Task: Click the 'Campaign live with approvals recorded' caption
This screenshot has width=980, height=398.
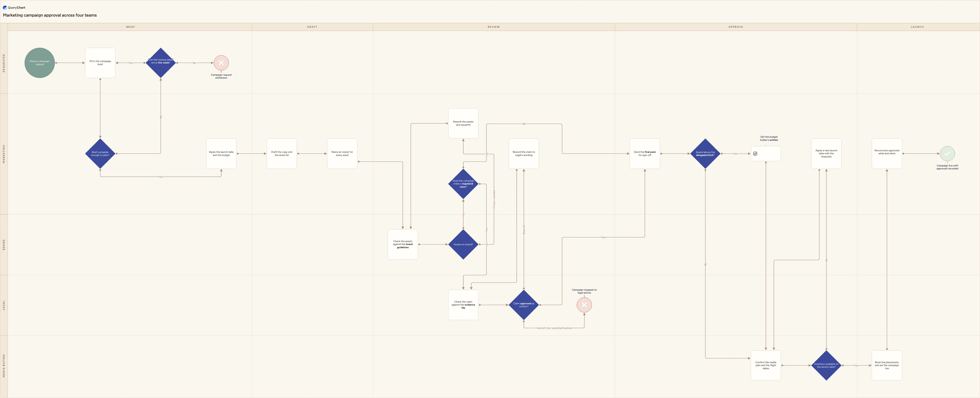Action: pos(947,167)
